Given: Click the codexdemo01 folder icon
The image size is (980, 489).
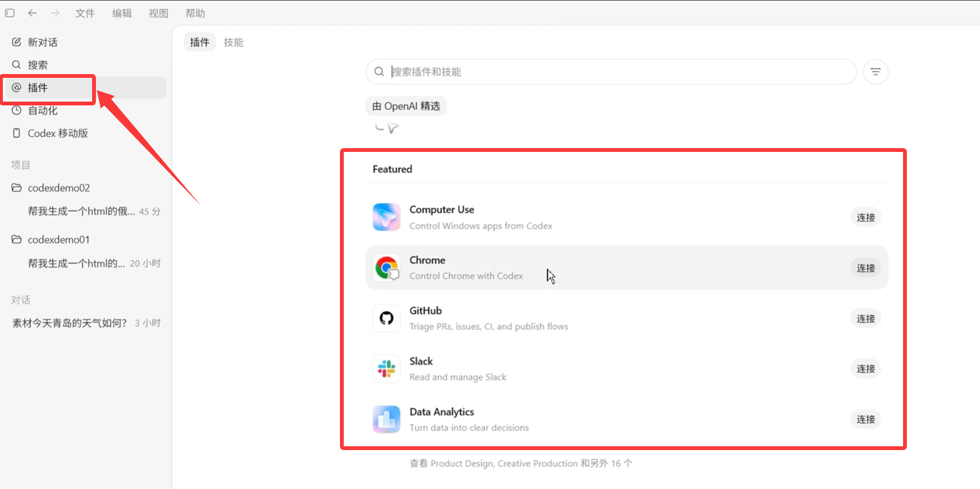Looking at the screenshot, I should pos(17,239).
